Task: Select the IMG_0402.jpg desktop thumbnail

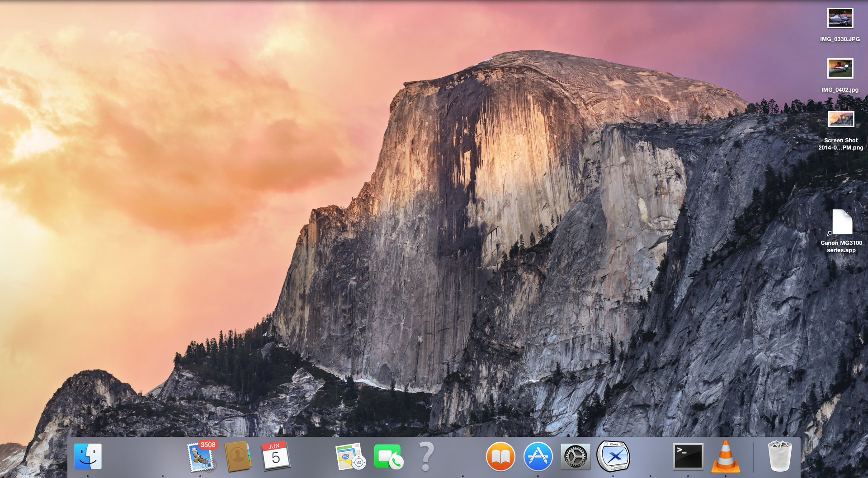Action: point(840,69)
